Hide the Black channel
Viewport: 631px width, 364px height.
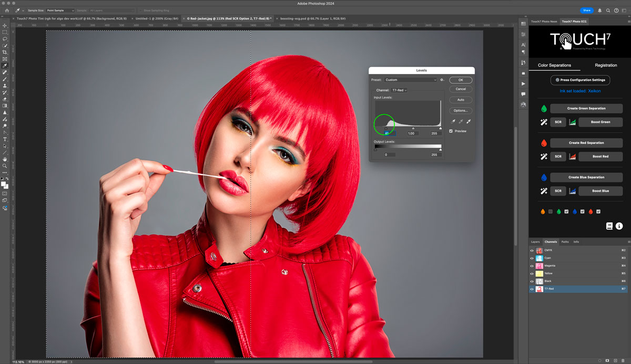tap(532, 281)
